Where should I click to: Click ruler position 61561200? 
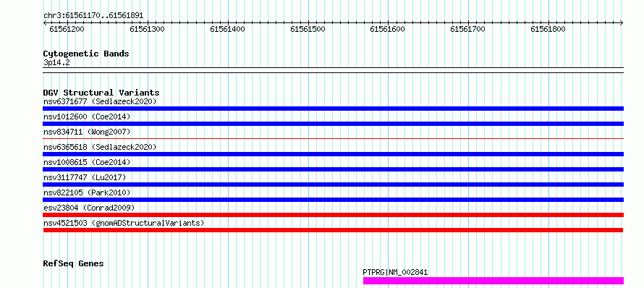(67, 29)
